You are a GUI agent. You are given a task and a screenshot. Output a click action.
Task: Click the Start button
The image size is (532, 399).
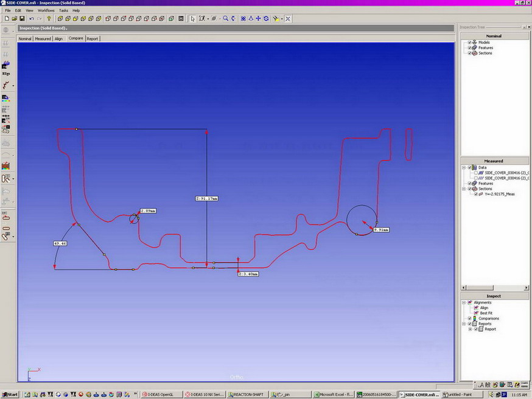[10, 395]
